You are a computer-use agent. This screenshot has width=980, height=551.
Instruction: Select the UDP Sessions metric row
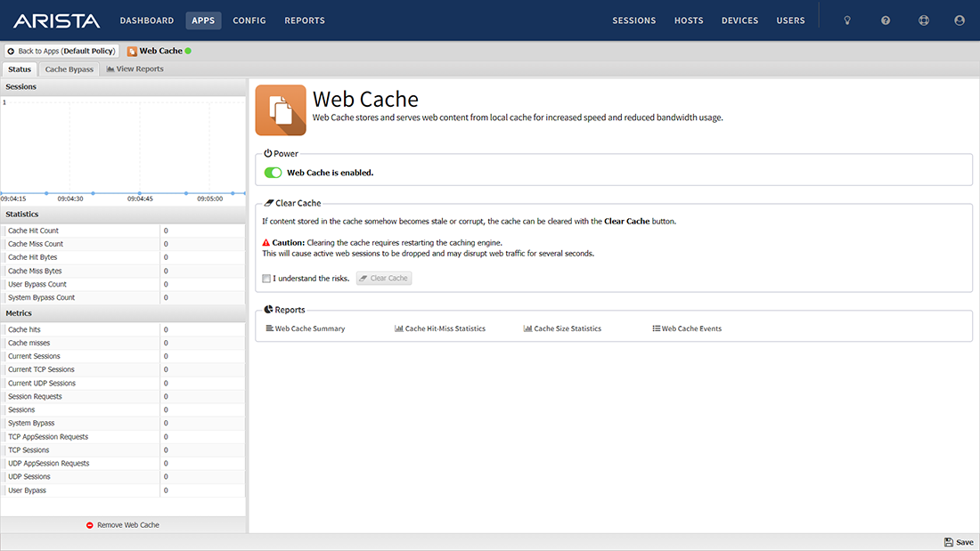click(123, 476)
